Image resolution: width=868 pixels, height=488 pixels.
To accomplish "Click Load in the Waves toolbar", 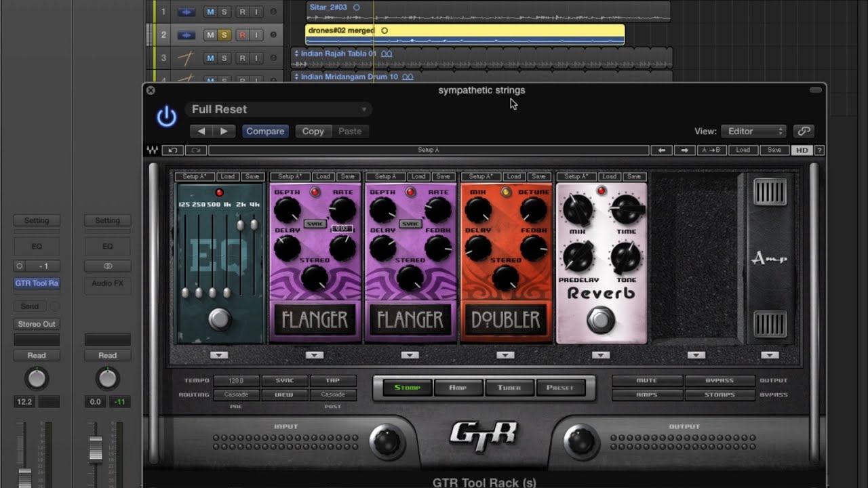I will point(743,150).
